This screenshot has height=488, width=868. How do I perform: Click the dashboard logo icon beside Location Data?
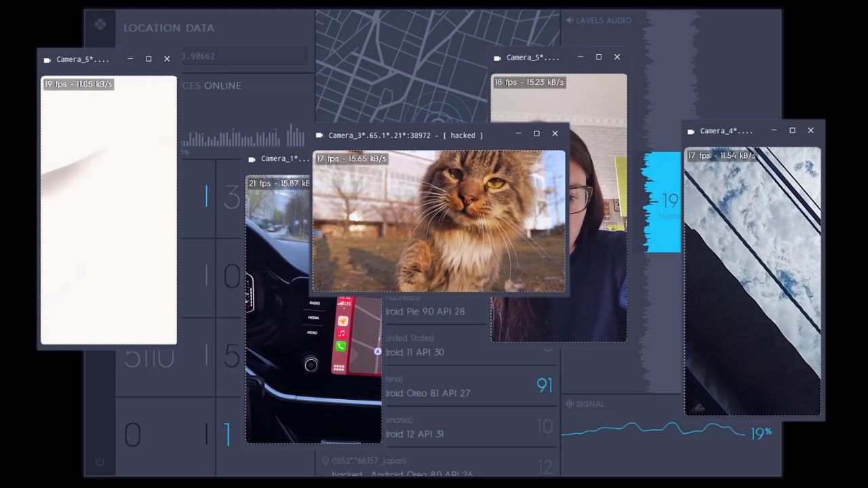[x=100, y=25]
